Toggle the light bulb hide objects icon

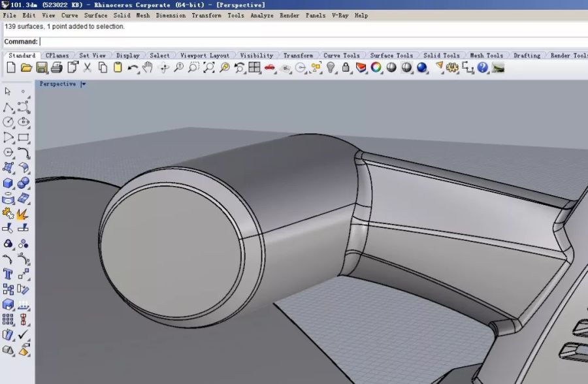pos(331,68)
